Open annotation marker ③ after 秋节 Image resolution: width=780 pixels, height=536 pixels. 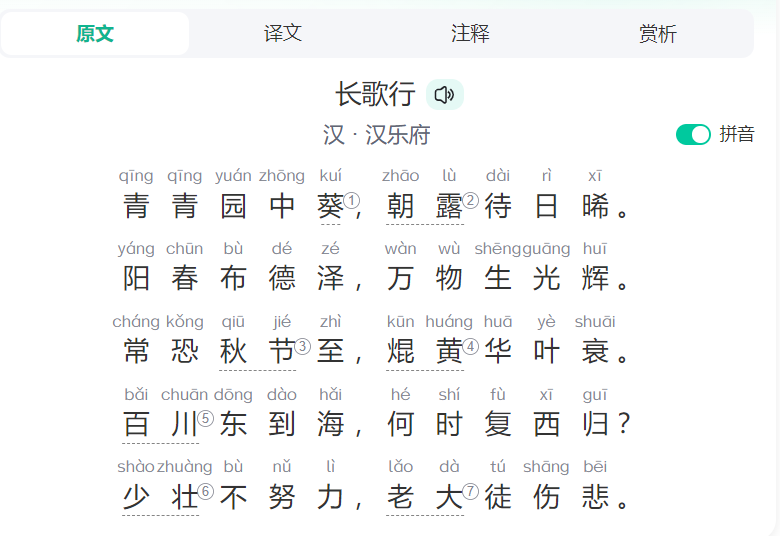point(302,346)
